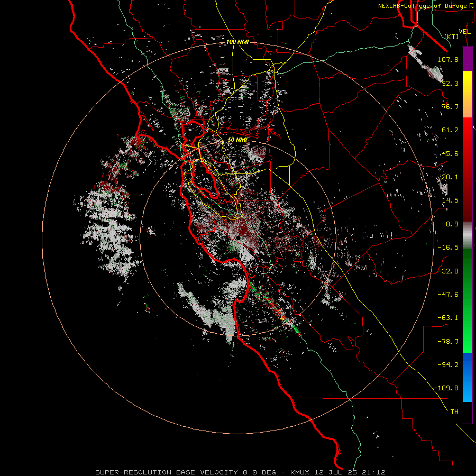Click the -16.5 legend value
This screenshot has width=476, height=476.
(x=448, y=248)
